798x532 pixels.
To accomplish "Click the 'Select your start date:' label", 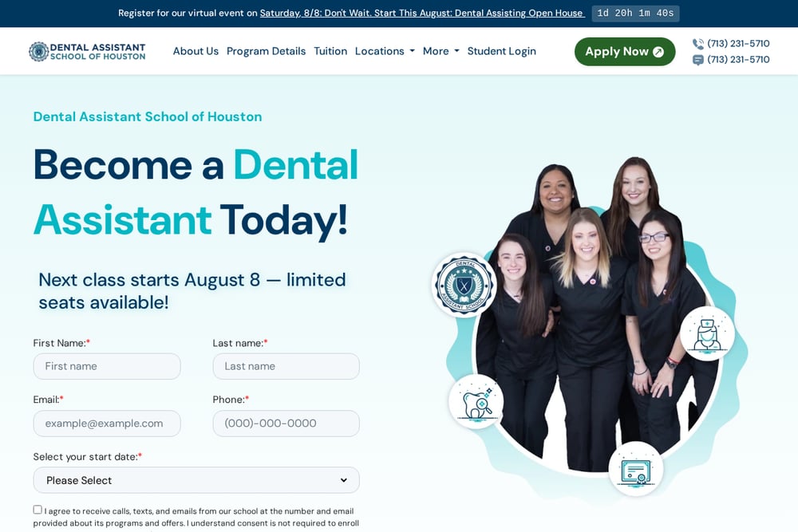I will pyautogui.click(x=88, y=457).
